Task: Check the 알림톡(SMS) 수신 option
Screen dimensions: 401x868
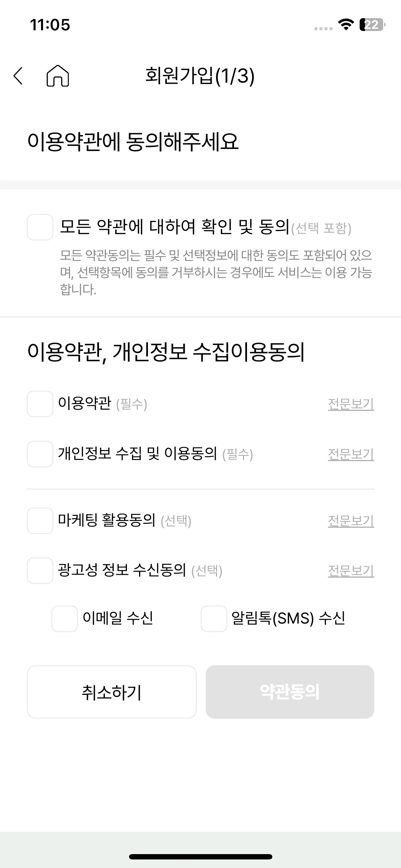Action: pos(214,619)
